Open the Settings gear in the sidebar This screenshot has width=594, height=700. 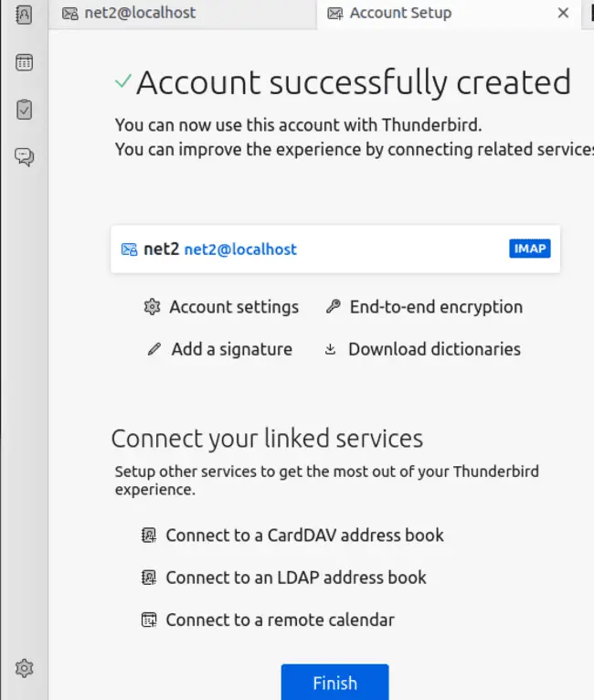point(24,668)
